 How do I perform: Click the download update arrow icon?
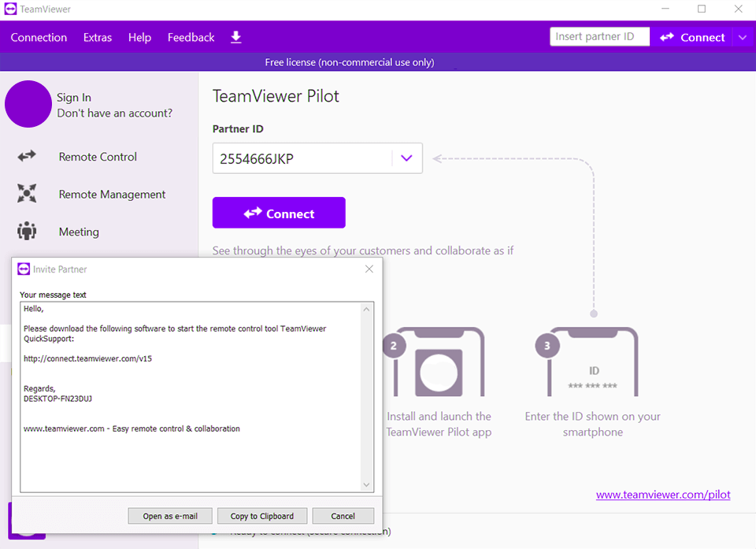click(235, 37)
